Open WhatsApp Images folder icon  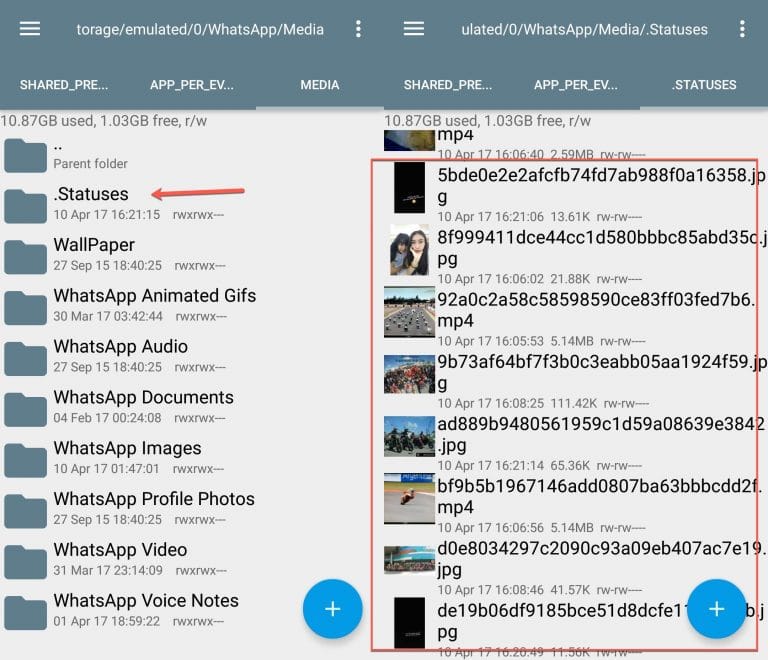click(x=25, y=461)
